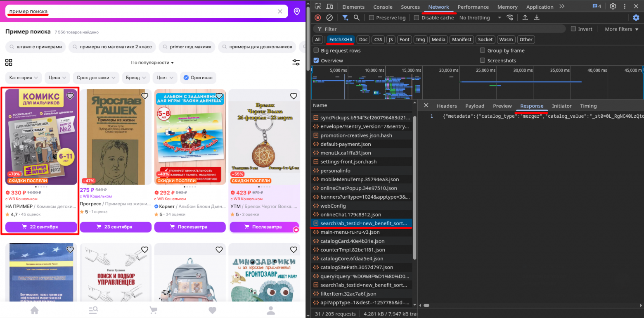Click the 22 сентября cart button
Image resolution: width=644 pixels, height=318 pixels.
(41, 227)
